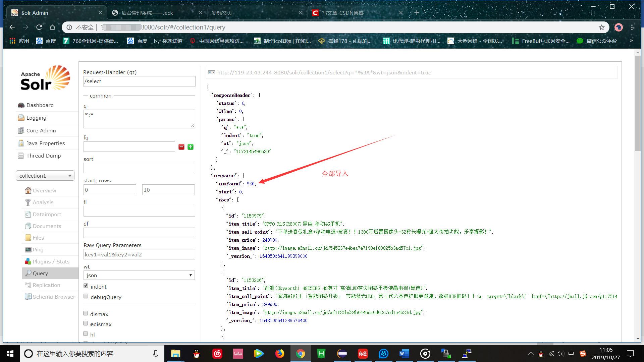
Task: Open the Dashboard page via its icon
Action: [x=21, y=105]
